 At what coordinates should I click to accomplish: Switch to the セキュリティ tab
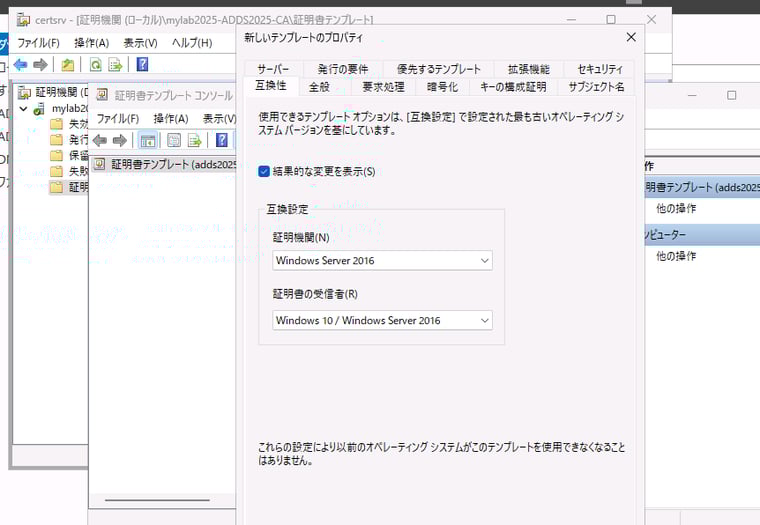(x=600, y=69)
